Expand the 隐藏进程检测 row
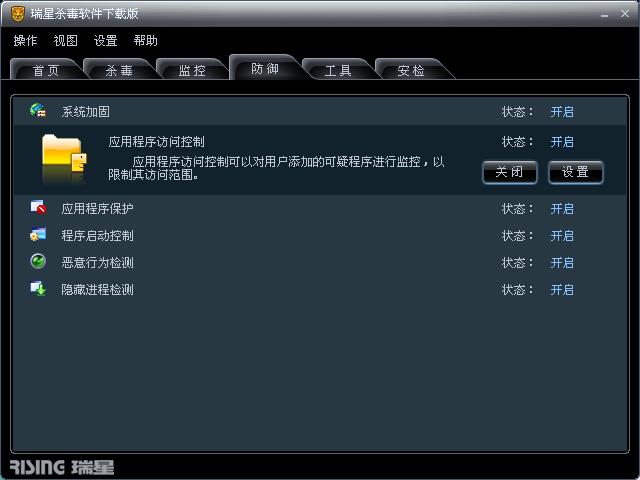Viewport: 640px width, 480px height. [320, 289]
